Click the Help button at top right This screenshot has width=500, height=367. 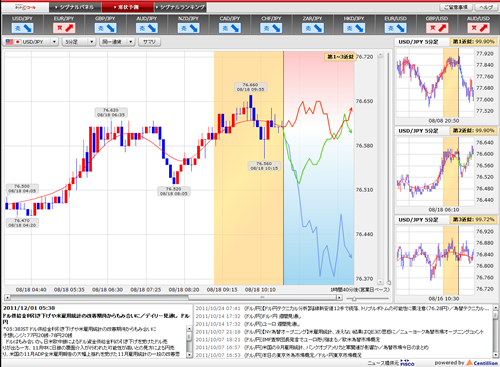pyautogui.click(x=485, y=7)
